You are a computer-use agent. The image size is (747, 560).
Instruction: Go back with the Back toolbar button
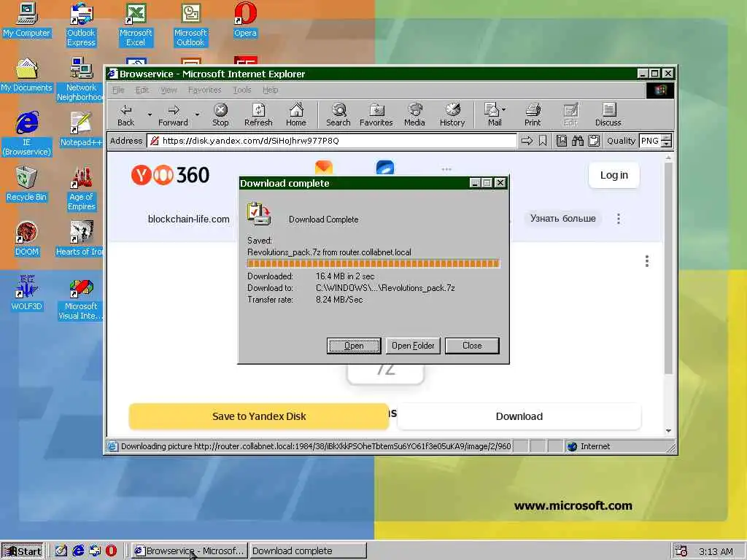click(125, 114)
